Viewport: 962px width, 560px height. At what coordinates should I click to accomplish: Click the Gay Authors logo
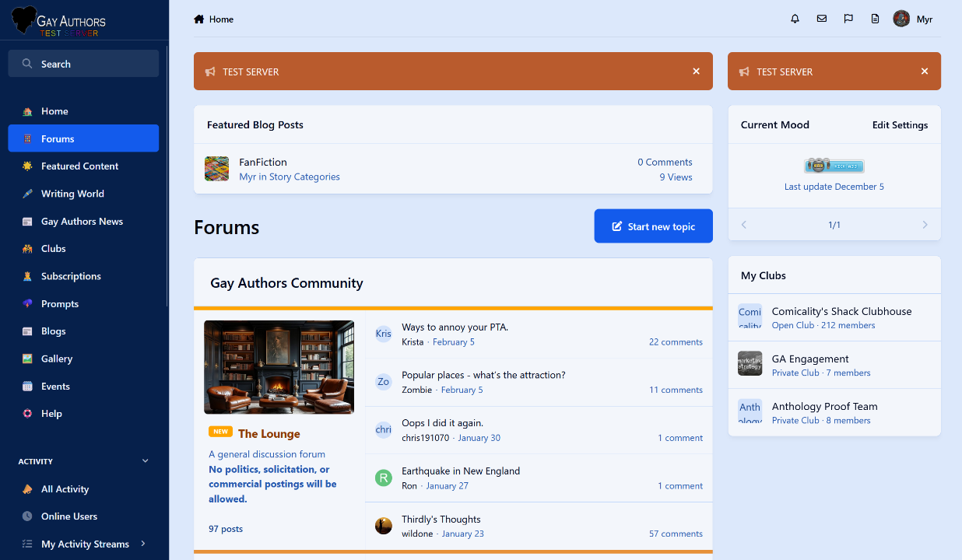pyautogui.click(x=59, y=21)
